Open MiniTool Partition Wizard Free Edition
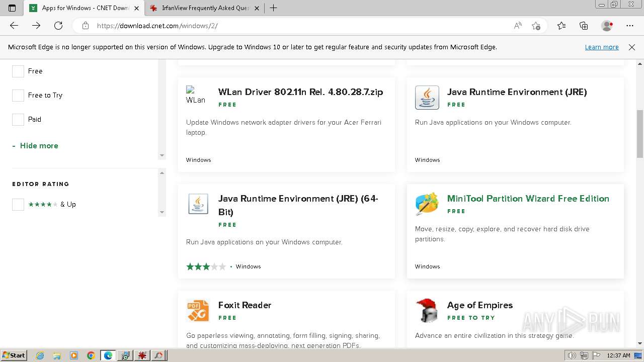The height and width of the screenshot is (362, 644). (x=528, y=199)
